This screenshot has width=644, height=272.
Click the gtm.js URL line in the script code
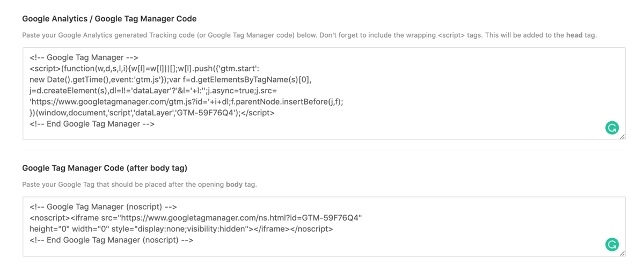click(x=186, y=101)
